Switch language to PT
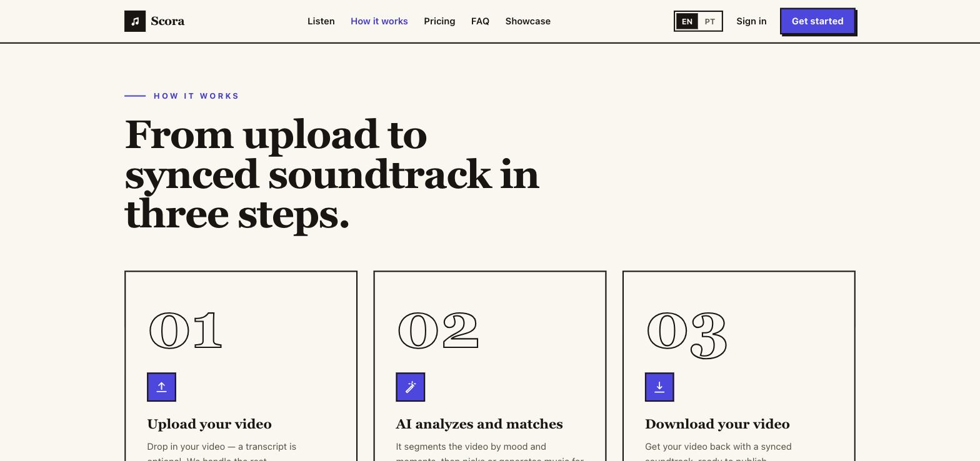 709,21
